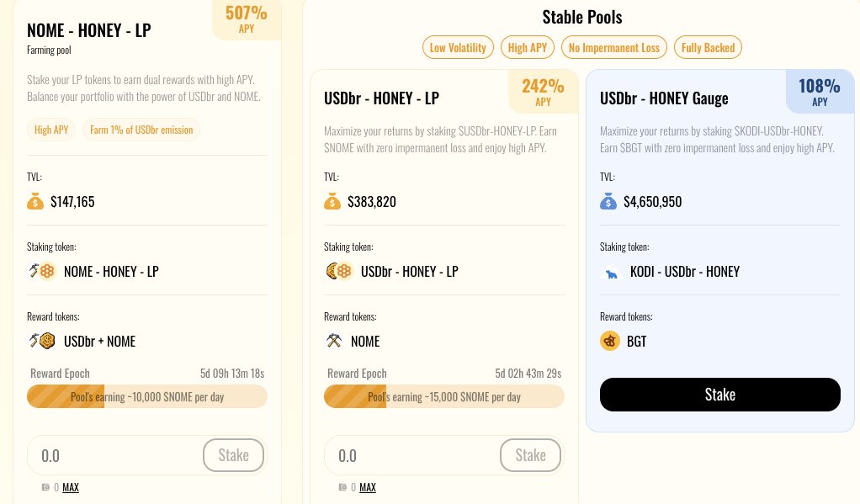The width and height of the screenshot is (860, 504).
Task: Click the pickaxe icon beside the NOME reward
Action: (333, 341)
